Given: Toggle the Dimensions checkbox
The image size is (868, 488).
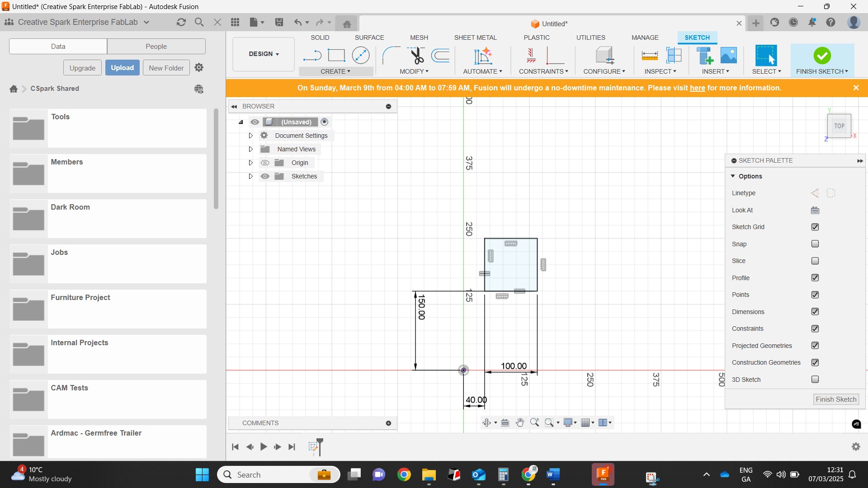Looking at the screenshot, I should pyautogui.click(x=815, y=312).
